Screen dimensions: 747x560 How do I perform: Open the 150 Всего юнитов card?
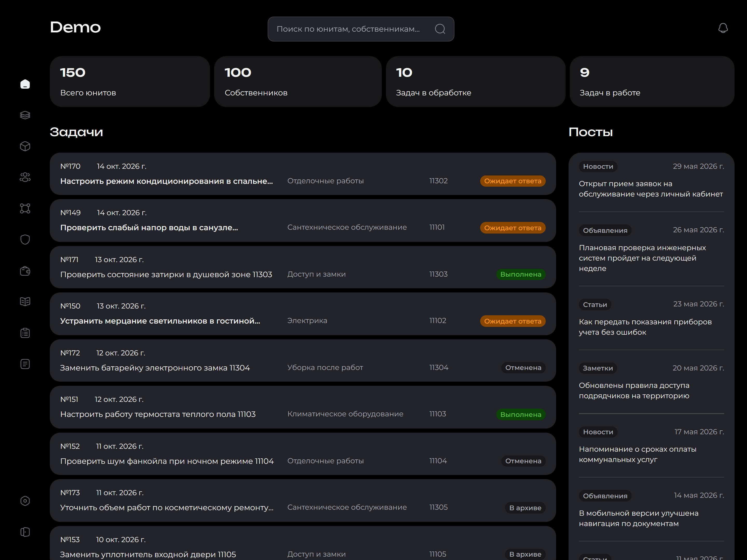click(130, 82)
